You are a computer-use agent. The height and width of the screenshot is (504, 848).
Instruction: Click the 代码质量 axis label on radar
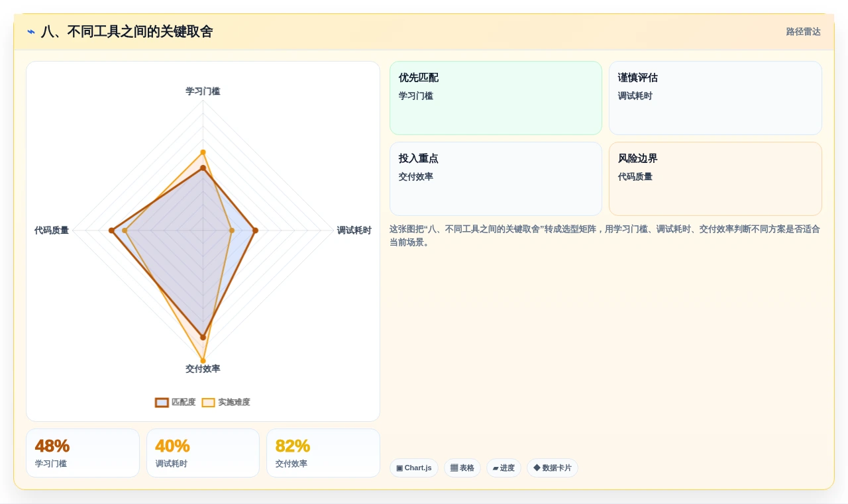[52, 230]
